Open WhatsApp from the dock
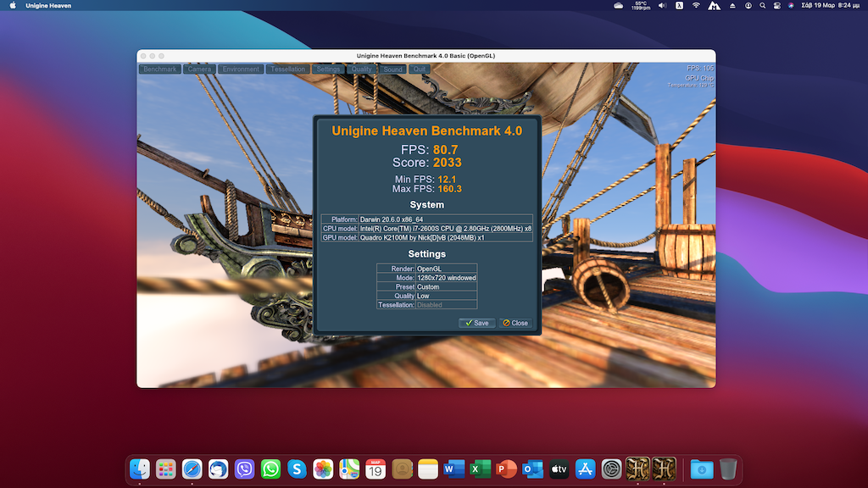 tap(270, 469)
